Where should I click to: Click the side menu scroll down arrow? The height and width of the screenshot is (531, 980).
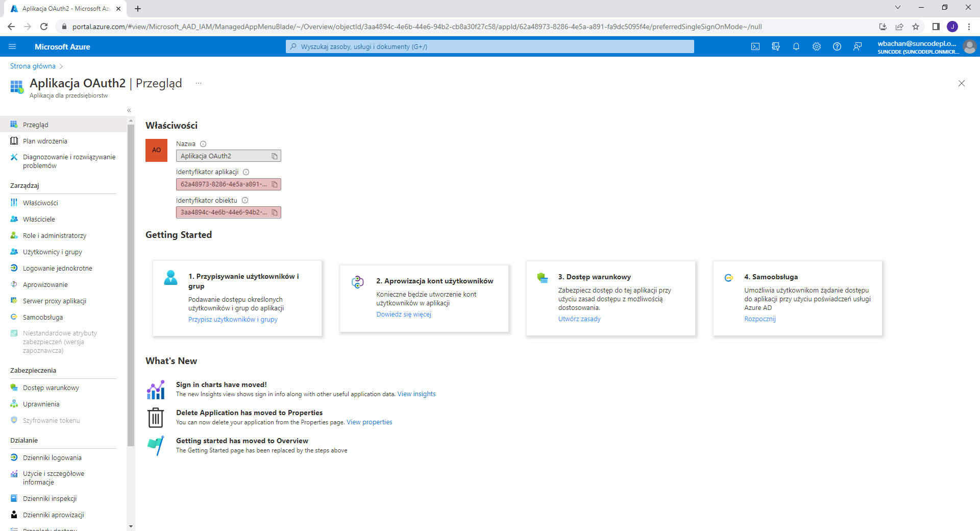(131, 526)
